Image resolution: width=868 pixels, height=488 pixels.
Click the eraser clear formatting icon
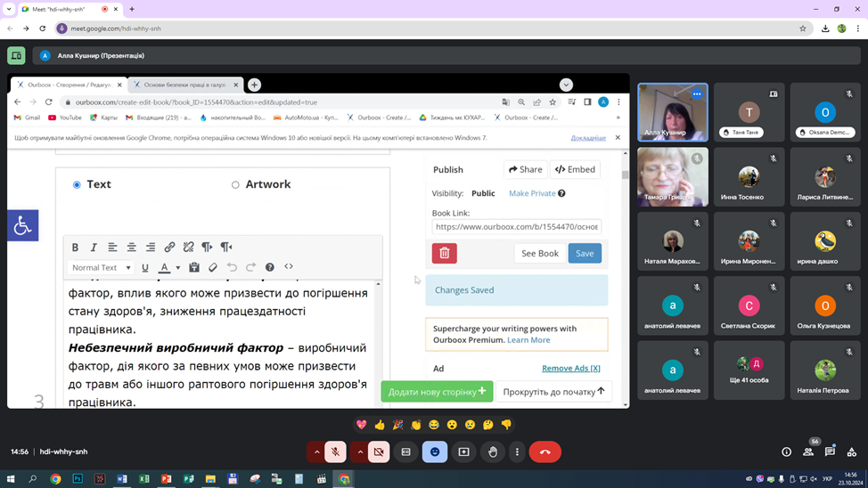coord(213,267)
